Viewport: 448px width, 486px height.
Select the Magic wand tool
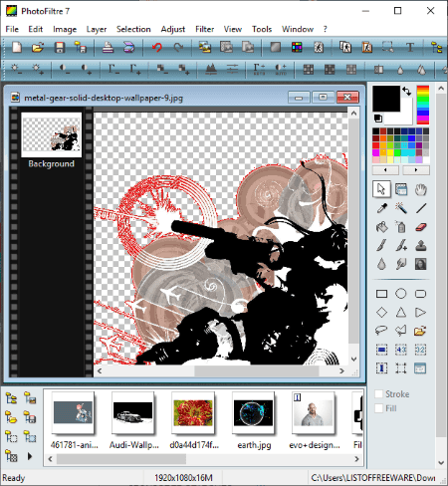401,208
